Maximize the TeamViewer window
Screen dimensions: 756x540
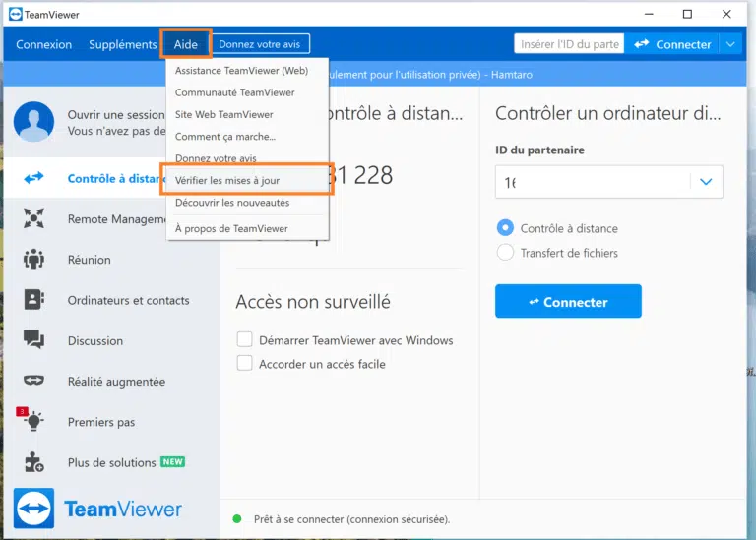point(687,14)
